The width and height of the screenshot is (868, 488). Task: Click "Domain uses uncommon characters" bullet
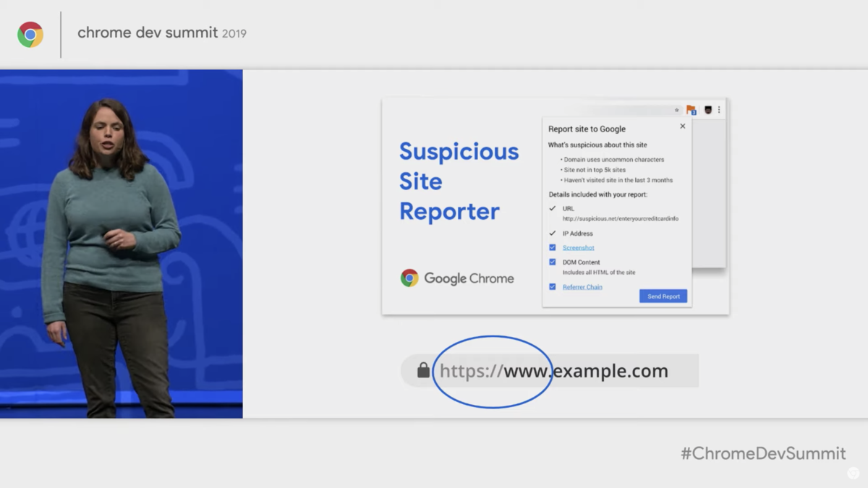coord(614,160)
